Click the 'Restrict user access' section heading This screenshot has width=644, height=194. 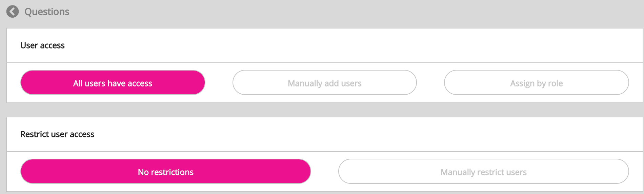point(57,134)
